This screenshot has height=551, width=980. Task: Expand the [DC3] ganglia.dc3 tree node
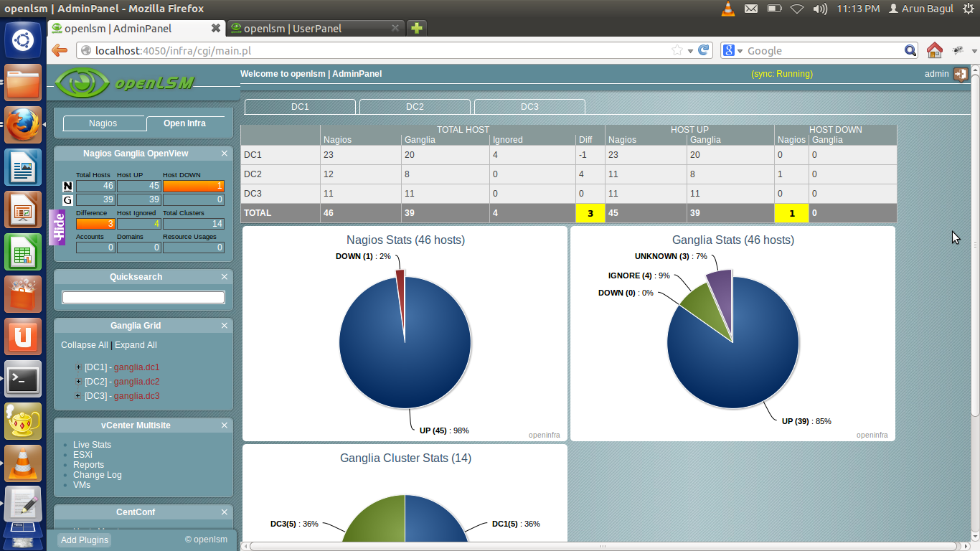(77, 395)
